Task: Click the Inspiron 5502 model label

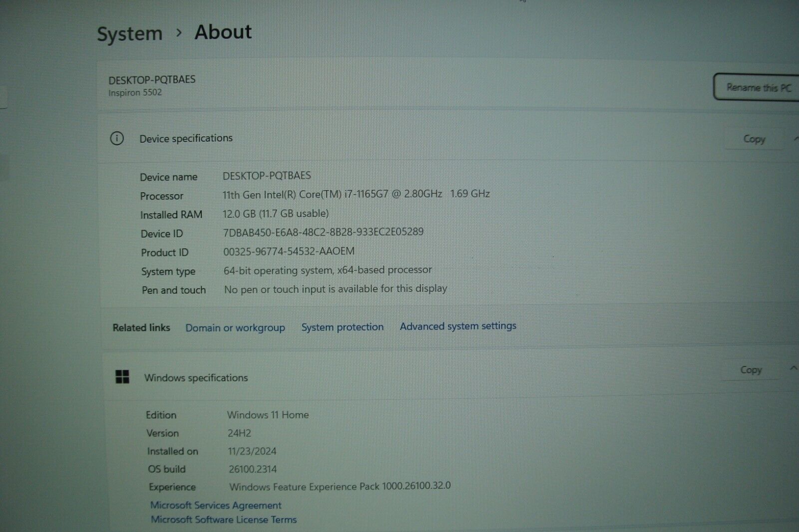Action: click(x=134, y=92)
